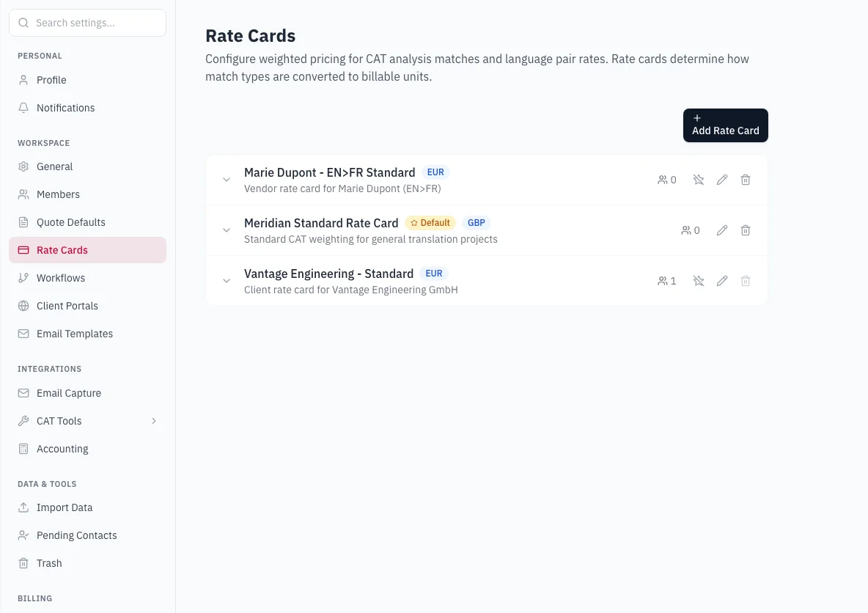Open Email Templates settings
Viewport: 868px width, 613px height.
(x=87, y=334)
